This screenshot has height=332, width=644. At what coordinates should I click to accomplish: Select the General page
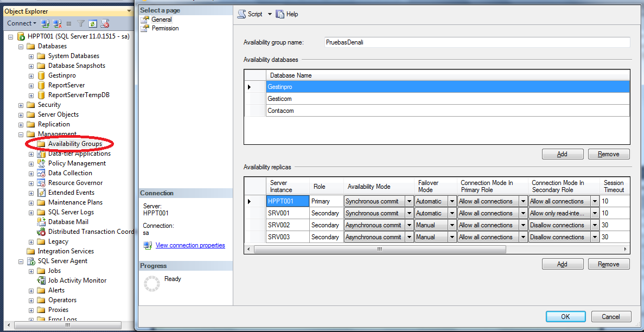click(162, 20)
